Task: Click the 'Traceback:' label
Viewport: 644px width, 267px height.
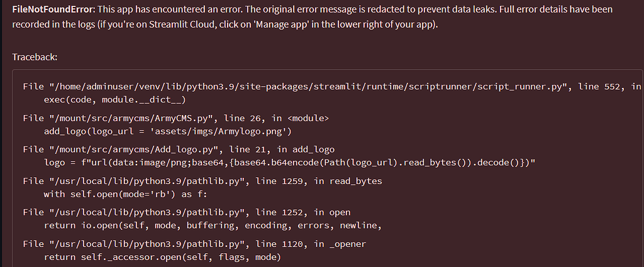Action: tap(35, 57)
